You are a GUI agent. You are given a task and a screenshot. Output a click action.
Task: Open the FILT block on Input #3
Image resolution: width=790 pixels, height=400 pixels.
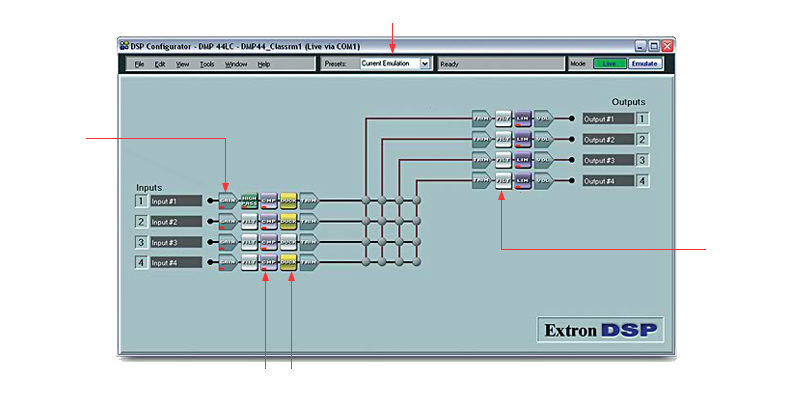point(249,242)
